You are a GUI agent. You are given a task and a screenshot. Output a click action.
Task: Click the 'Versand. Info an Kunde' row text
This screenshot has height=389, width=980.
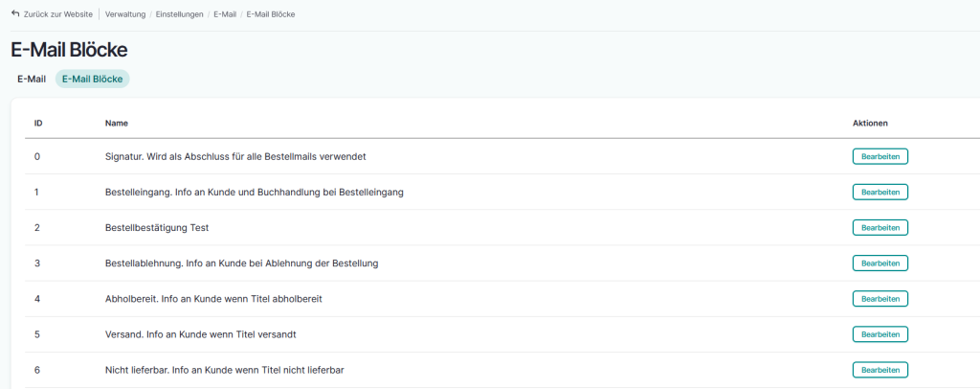207,334
